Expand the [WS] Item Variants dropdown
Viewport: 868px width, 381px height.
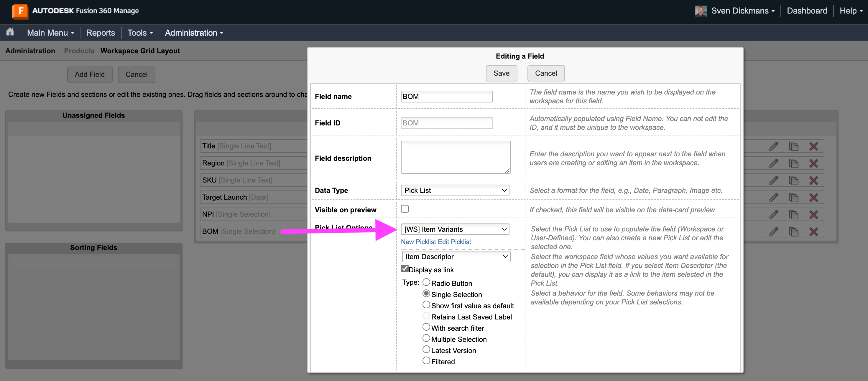pyautogui.click(x=455, y=230)
